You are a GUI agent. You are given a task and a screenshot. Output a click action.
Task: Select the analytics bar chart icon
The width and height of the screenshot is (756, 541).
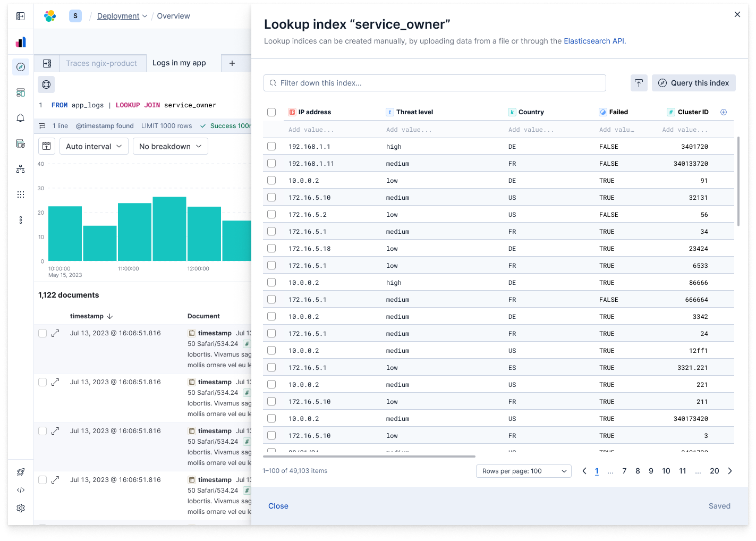coord(21,41)
